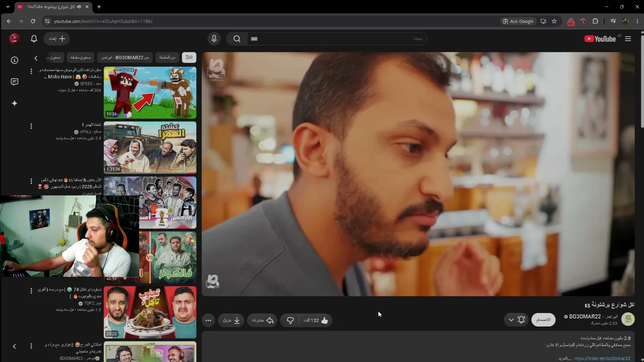Start voice search with the microphone icon
The height and width of the screenshot is (362, 644).
tap(214, 39)
